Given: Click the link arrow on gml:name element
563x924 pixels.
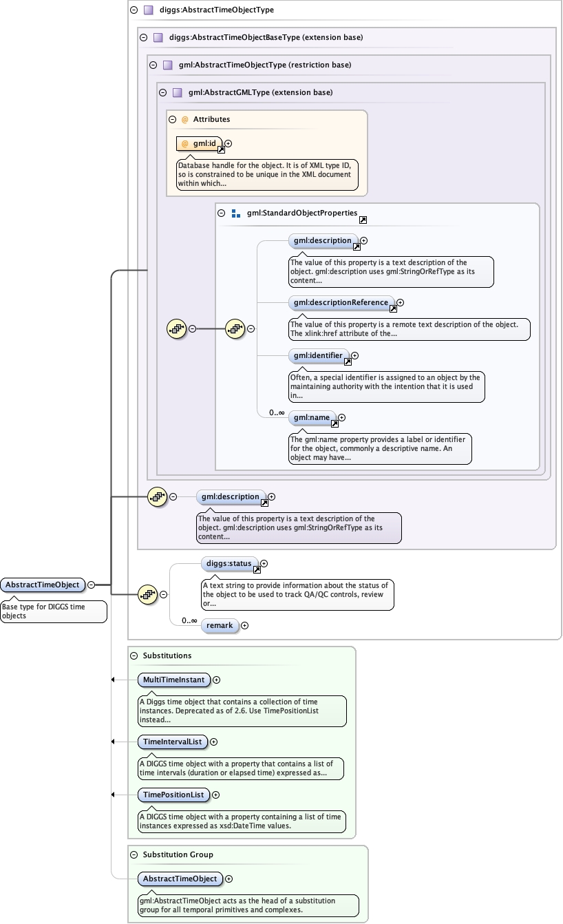Looking at the screenshot, I should click(334, 424).
